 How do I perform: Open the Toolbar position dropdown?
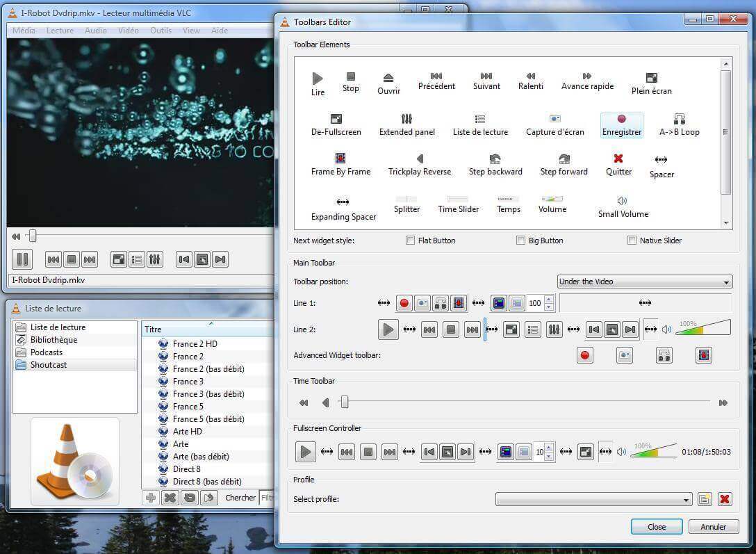click(x=644, y=282)
